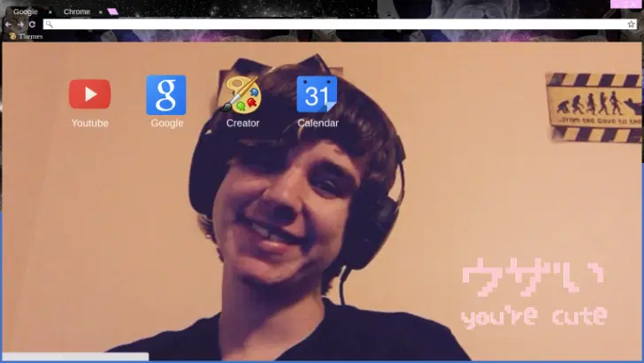Open the Creator paint palette app
Screen dimensions: 644x363
(242, 95)
